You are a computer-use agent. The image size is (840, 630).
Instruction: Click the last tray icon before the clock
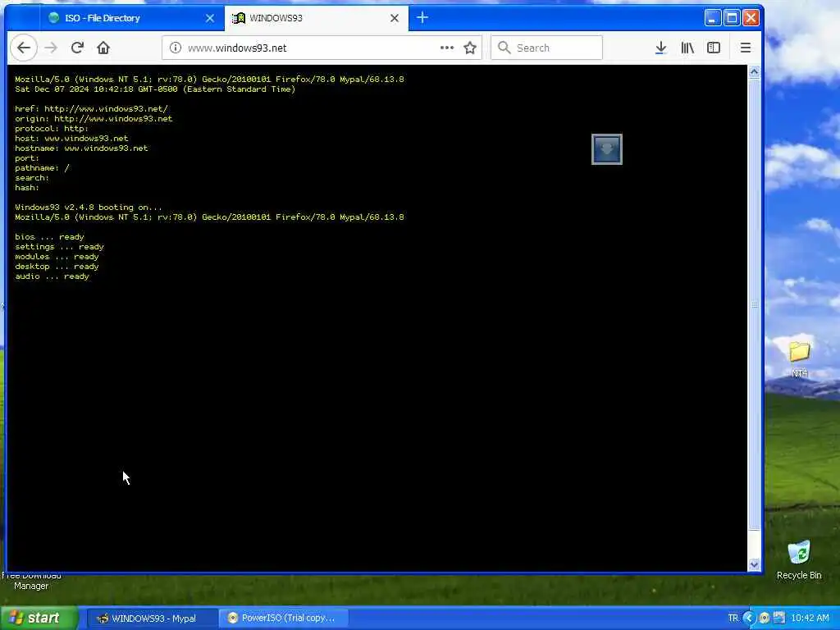click(x=779, y=619)
